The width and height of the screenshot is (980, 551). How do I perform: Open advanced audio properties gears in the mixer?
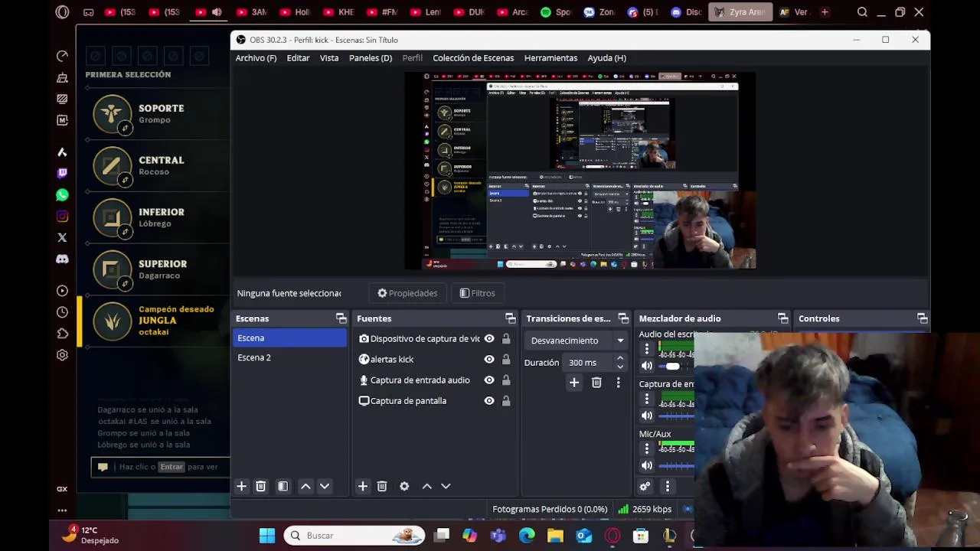pyautogui.click(x=645, y=486)
